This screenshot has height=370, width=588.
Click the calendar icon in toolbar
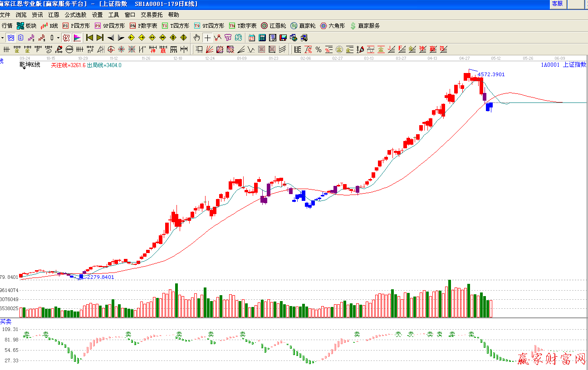tap(251, 38)
